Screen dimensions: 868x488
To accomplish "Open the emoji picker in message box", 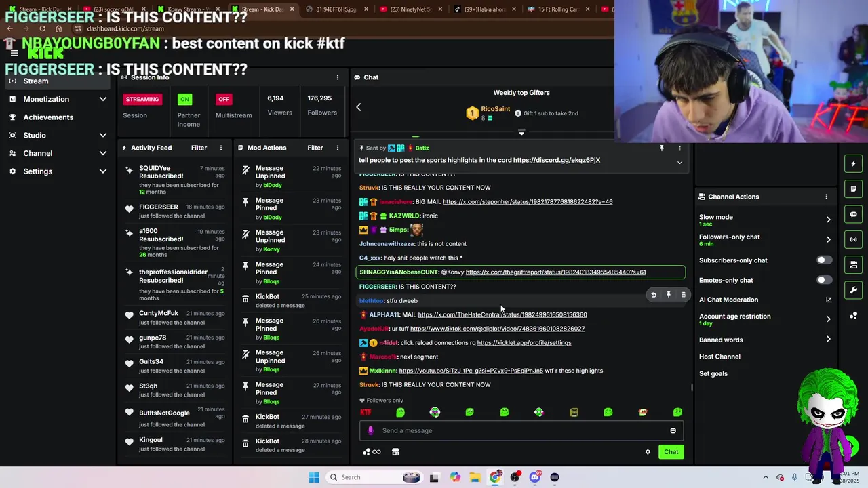I will pyautogui.click(x=673, y=430).
